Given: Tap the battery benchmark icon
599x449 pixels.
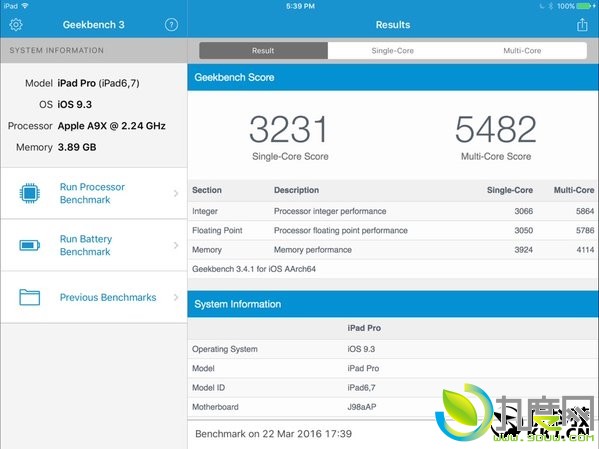Looking at the screenshot, I should coord(29,245).
